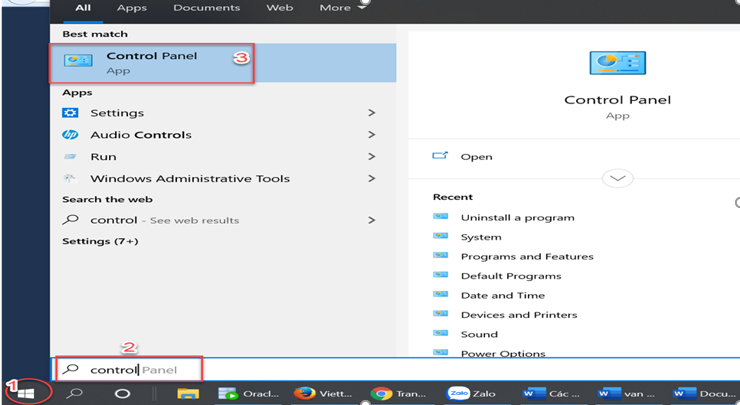This screenshot has width=740, height=405.
Task: Switch to Word document Docu...
Action: [703, 393]
